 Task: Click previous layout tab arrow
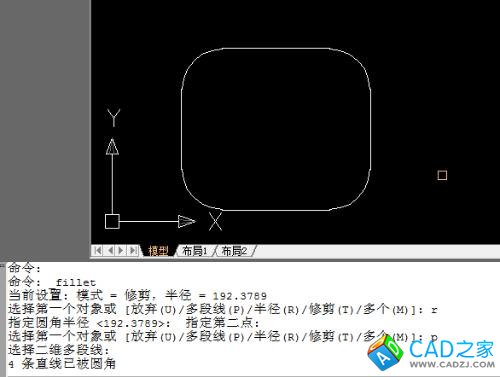coord(111,250)
